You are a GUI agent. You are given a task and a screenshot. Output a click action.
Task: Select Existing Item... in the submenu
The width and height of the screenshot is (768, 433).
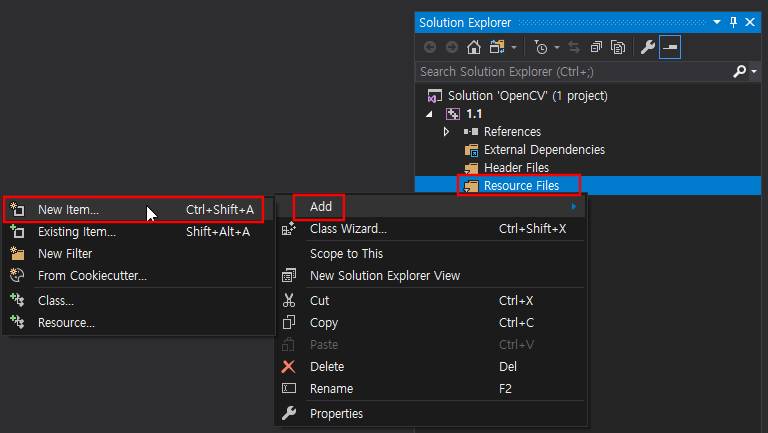[76, 232]
